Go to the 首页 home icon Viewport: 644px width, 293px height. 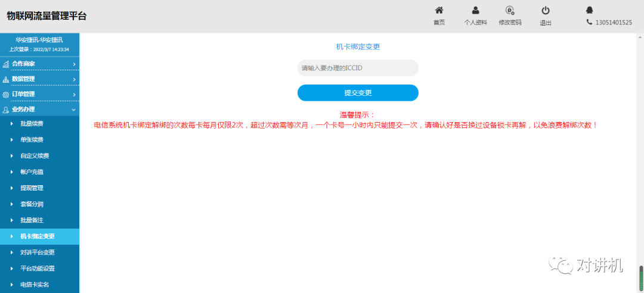(x=439, y=10)
